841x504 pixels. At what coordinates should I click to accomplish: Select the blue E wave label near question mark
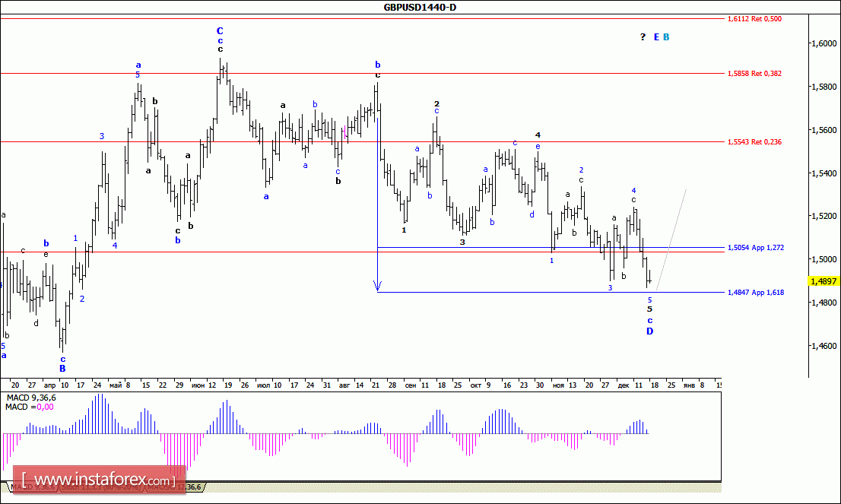pyautogui.click(x=656, y=37)
